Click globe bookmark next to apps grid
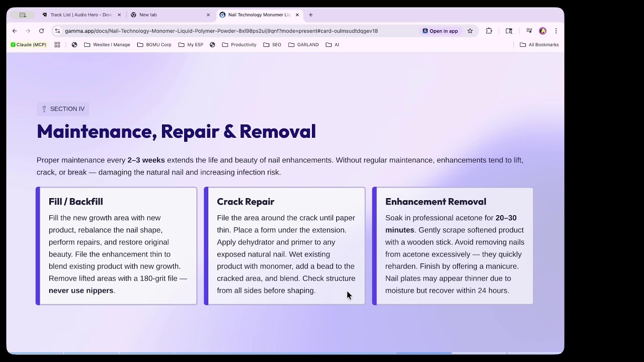 (x=74, y=45)
